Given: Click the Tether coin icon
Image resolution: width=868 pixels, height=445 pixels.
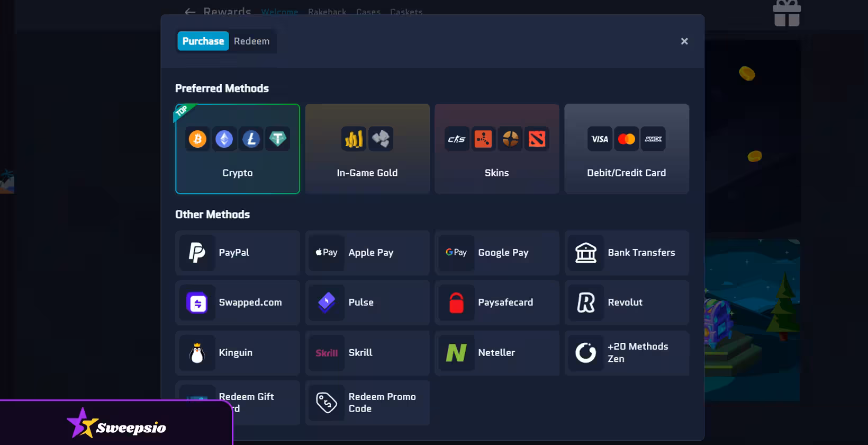Looking at the screenshot, I should click(x=277, y=139).
